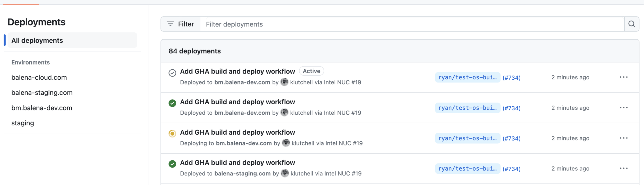Open bm.balena-dev.com link in second deployment row
644x185 pixels.
242,113
